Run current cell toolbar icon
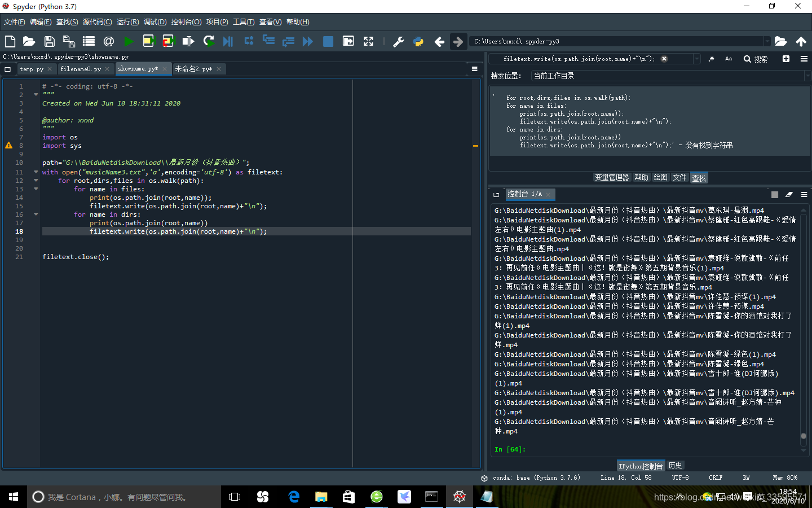This screenshot has width=812, height=508. click(148, 41)
